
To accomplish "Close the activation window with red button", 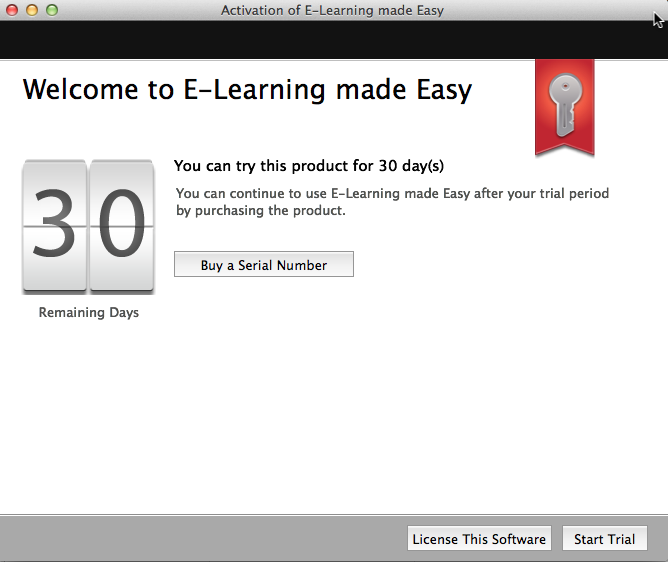I will point(12,10).
